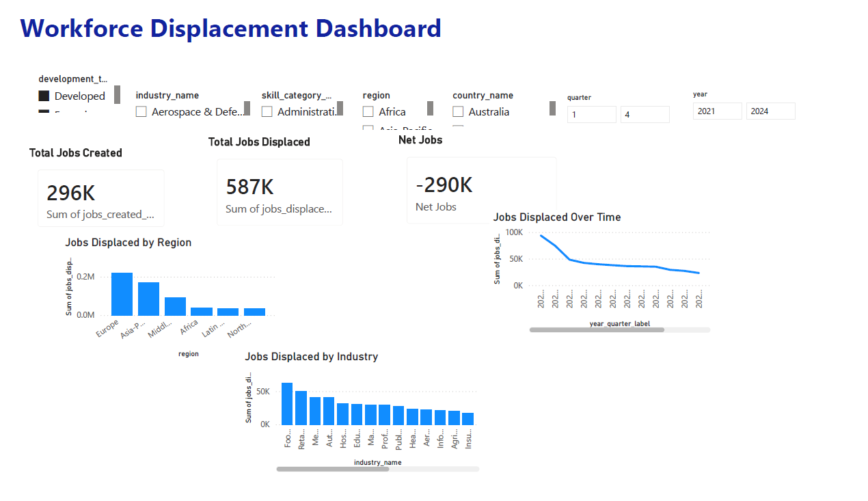Select the -290K Net Jobs card
868x501 pixels.
tap(482, 191)
